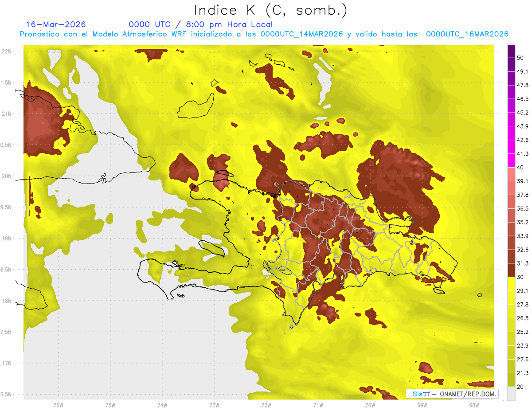This screenshot has width=532, height=411.
Task: Click the legend value "30"
Action: point(521,277)
